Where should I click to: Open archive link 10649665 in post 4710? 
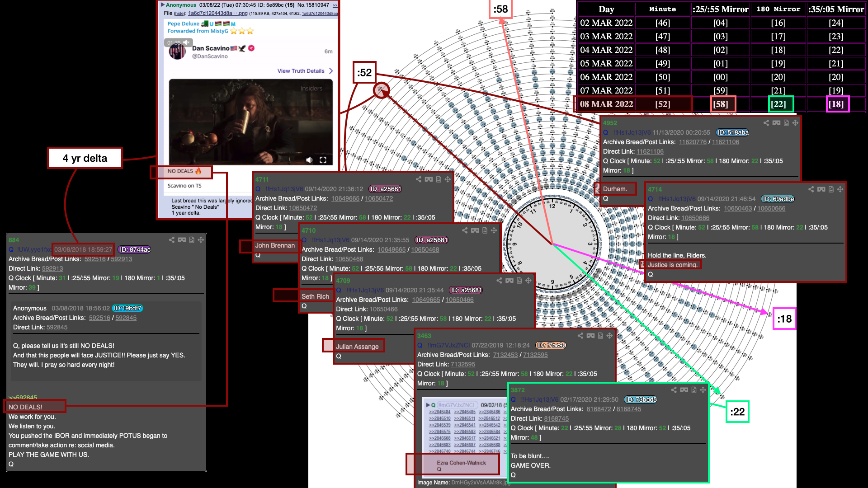[392, 249]
